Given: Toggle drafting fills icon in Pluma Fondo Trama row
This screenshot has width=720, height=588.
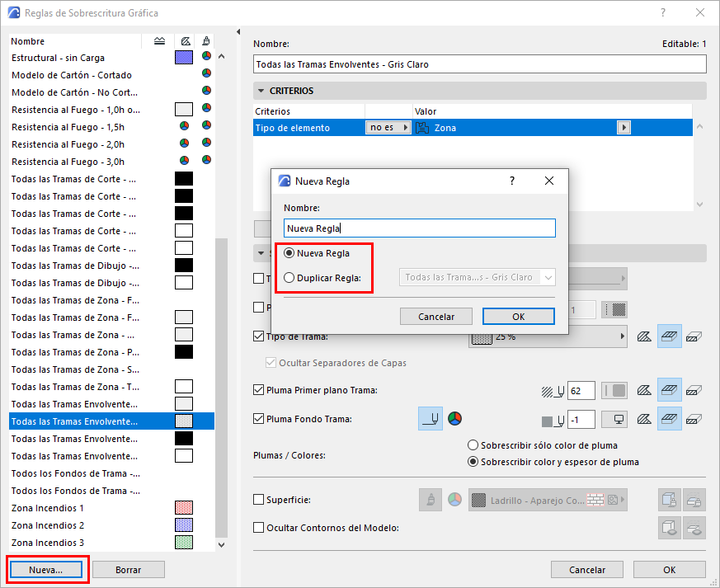Looking at the screenshot, I should click(x=694, y=419).
